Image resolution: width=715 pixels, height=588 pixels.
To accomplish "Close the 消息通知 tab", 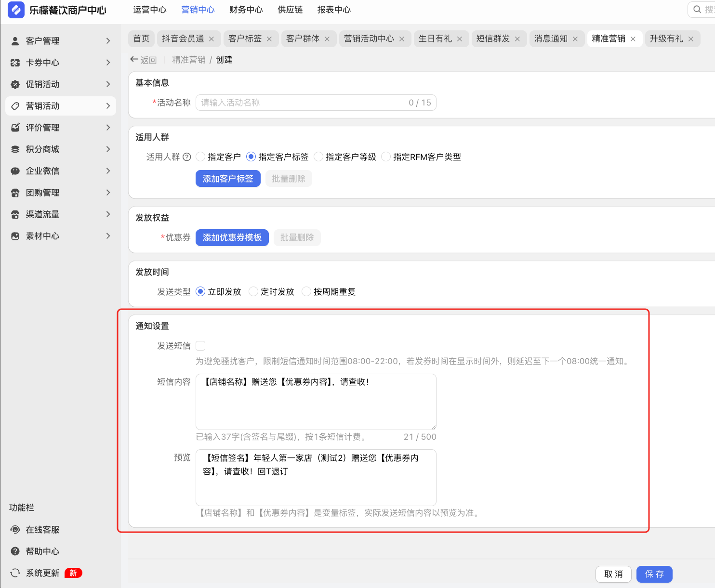I will coord(575,39).
